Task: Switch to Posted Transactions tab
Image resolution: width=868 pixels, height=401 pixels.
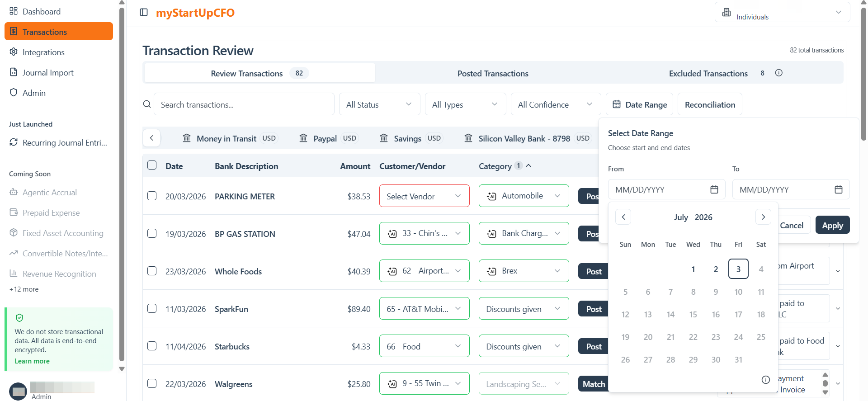Action: pos(493,73)
